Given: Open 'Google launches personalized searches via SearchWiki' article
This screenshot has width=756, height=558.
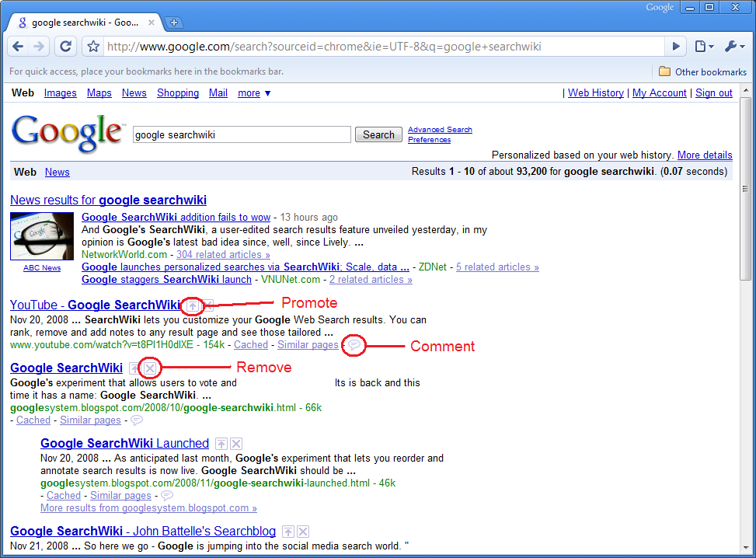Looking at the screenshot, I should coord(246,267).
